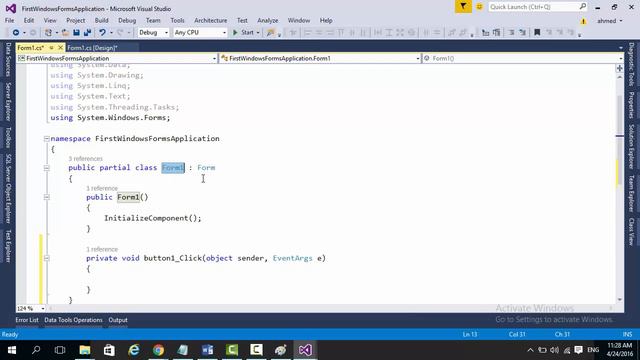This screenshot has height=360, width=640.
Task: Open the Form1() member navigation dropdown
Action: click(x=522, y=58)
